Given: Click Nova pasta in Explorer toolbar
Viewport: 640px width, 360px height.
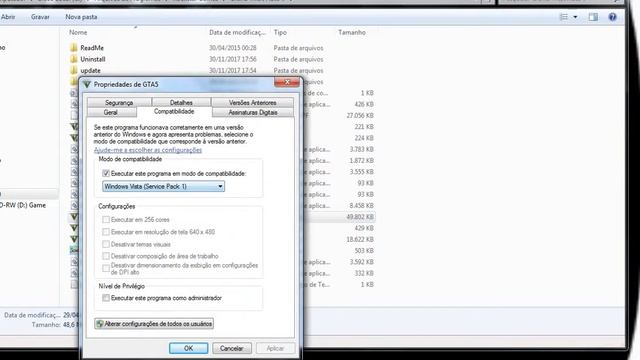Looking at the screenshot, I should pyautogui.click(x=81, y=17).
